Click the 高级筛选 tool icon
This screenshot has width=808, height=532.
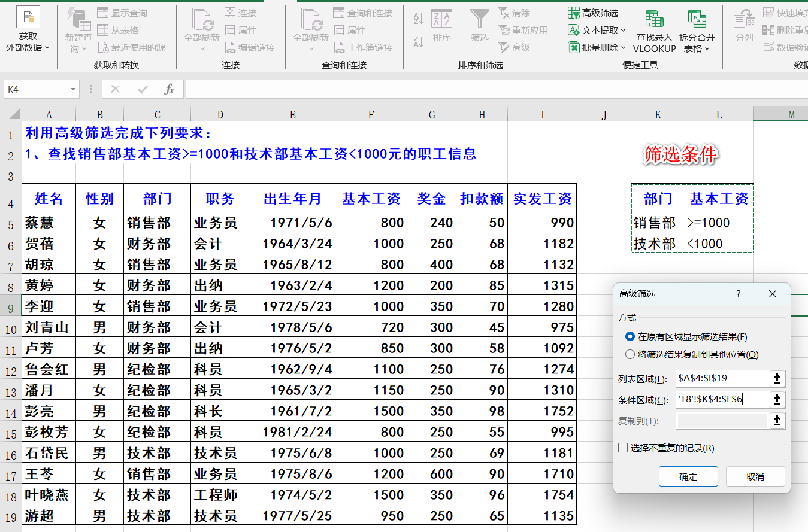(574, 13)
